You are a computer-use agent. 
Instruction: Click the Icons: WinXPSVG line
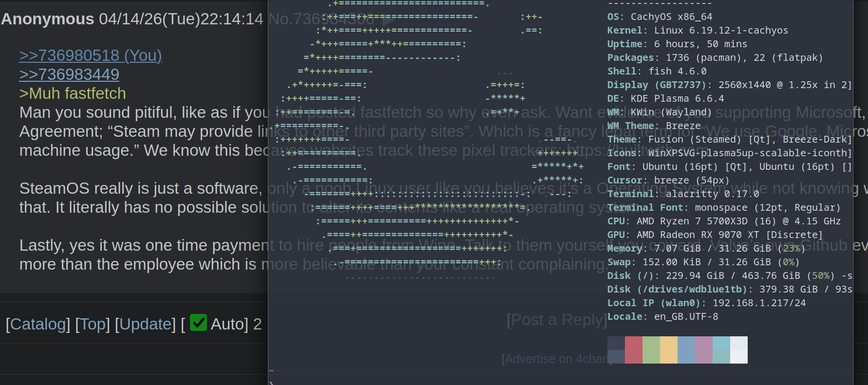pos(730,153)
